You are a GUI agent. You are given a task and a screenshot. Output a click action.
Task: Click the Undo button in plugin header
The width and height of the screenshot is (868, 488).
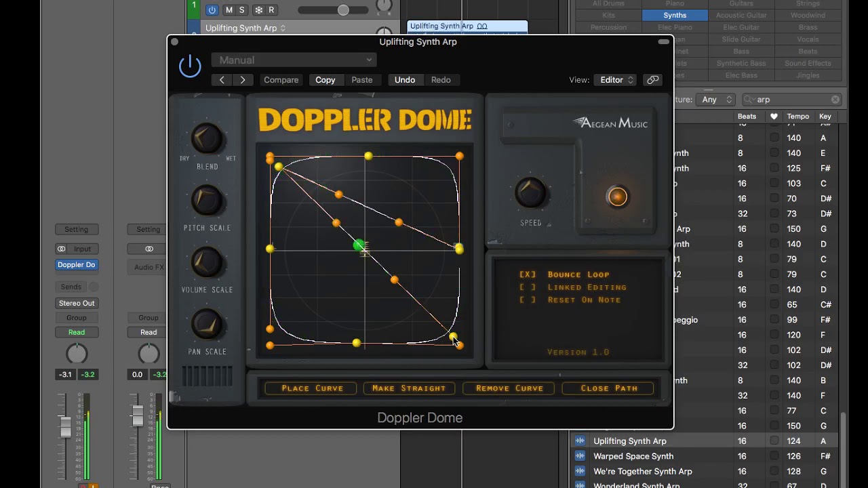pos(405,80)
